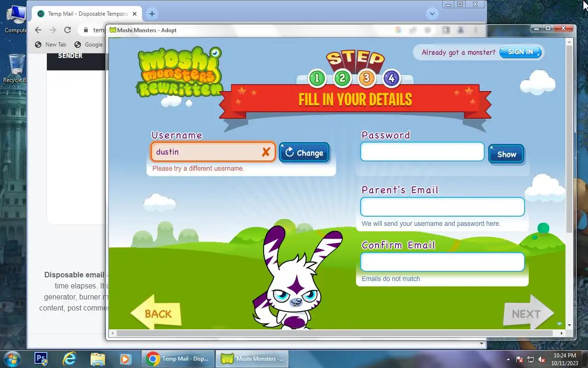Click the grey NEXT arrow
The width and height of the screenshot is (588, 368).
tap(528, 313)
